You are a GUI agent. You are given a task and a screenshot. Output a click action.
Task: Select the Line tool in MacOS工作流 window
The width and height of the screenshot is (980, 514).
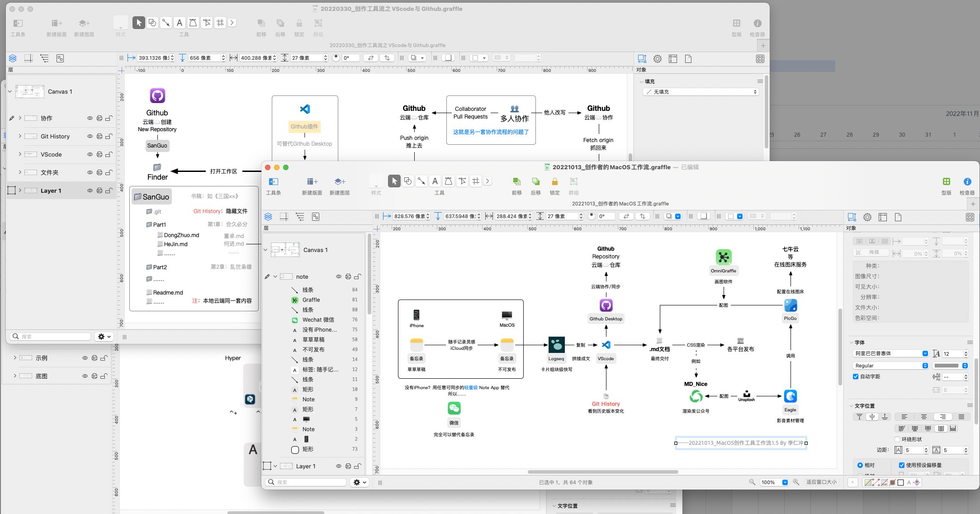point(421,181)
